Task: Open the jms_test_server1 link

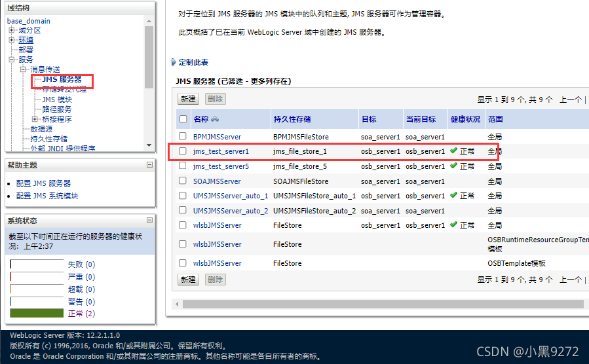Action: click(x=221, y=151)
